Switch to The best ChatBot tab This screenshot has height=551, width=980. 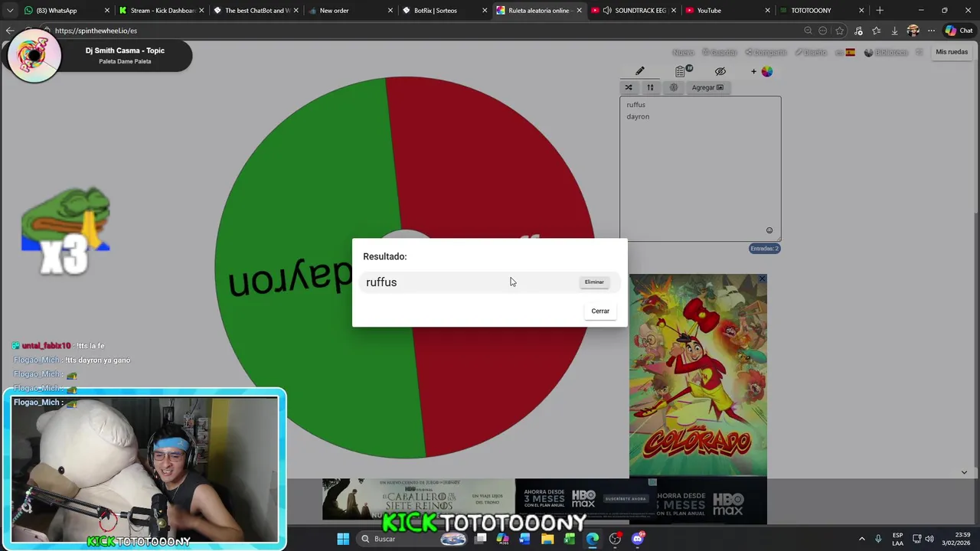point(255,11)
